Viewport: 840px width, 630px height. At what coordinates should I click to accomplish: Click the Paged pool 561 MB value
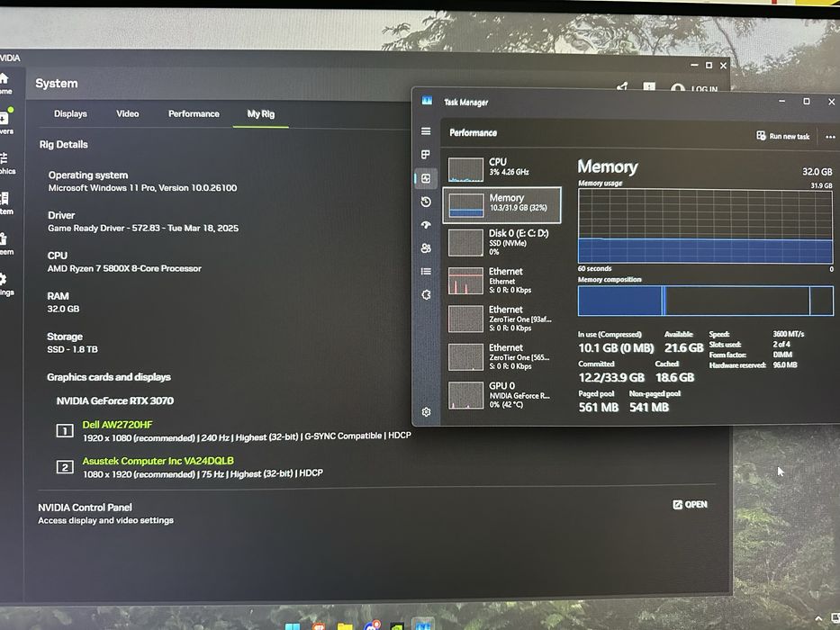(599, 408)
